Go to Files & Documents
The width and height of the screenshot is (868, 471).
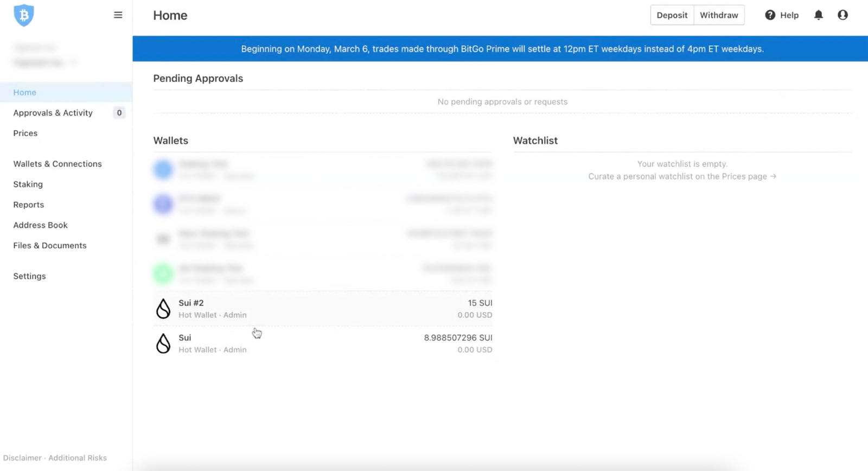[50, 246]
